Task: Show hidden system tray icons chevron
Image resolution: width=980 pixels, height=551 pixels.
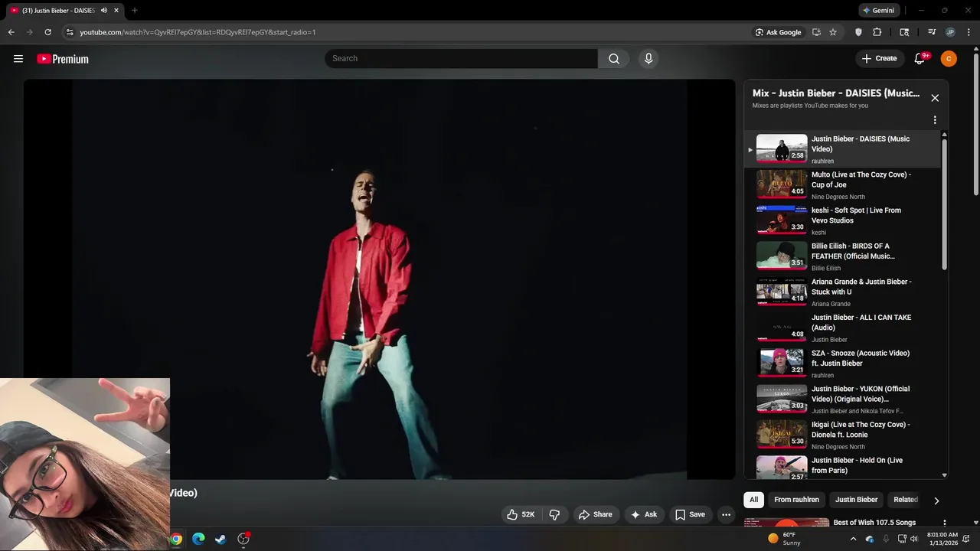Action: [x=853, y=539]
